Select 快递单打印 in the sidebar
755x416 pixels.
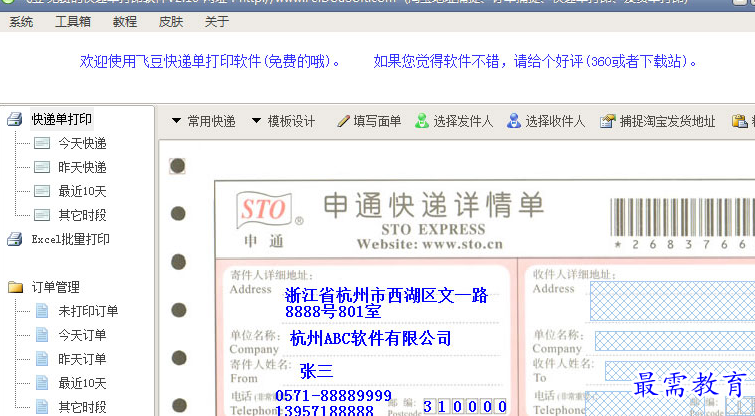click(62, 119)
